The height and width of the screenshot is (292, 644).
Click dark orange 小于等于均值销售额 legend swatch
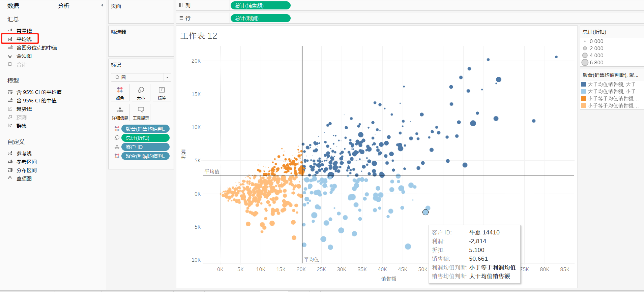coord(584,98)
